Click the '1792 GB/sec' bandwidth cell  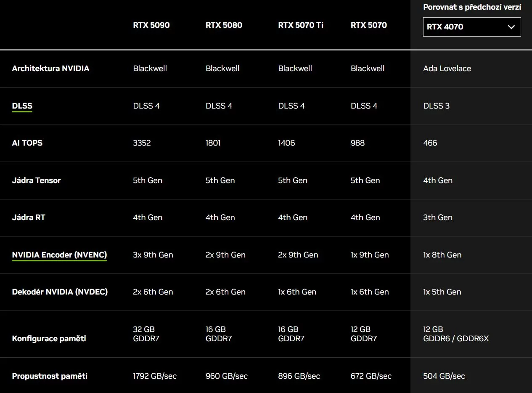(155, 376)
